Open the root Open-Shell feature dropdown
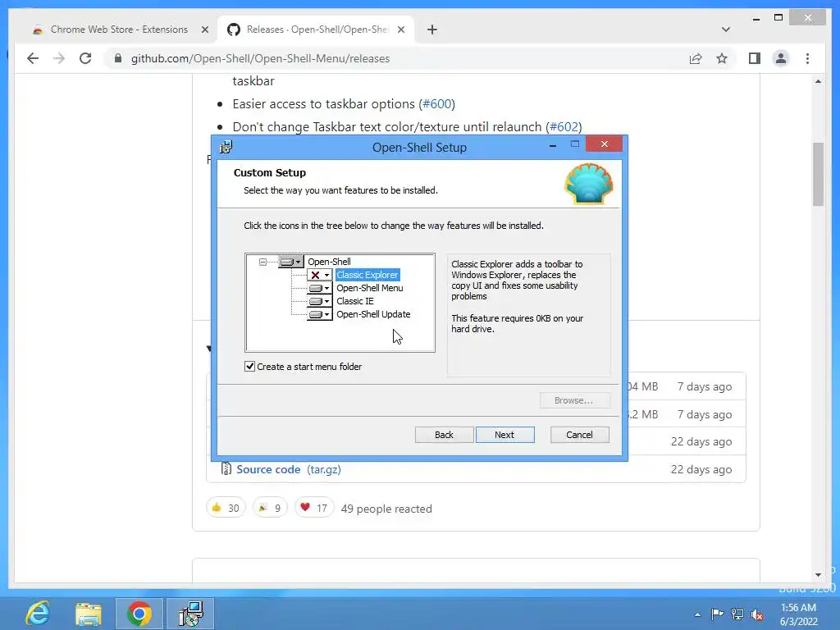 point(291,262)
